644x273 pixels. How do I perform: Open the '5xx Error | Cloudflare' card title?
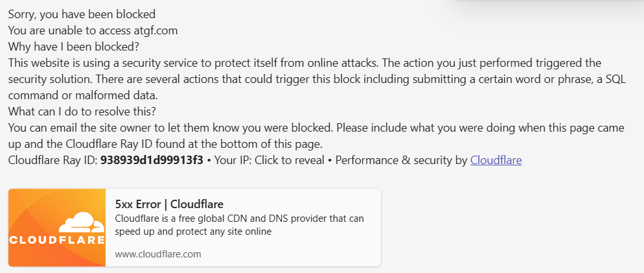[x=169, y=204]
